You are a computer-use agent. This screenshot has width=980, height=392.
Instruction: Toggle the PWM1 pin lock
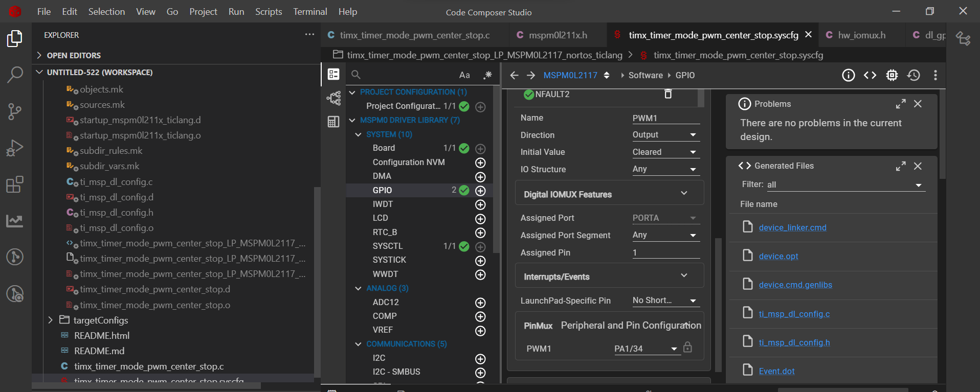coord(688,348)
